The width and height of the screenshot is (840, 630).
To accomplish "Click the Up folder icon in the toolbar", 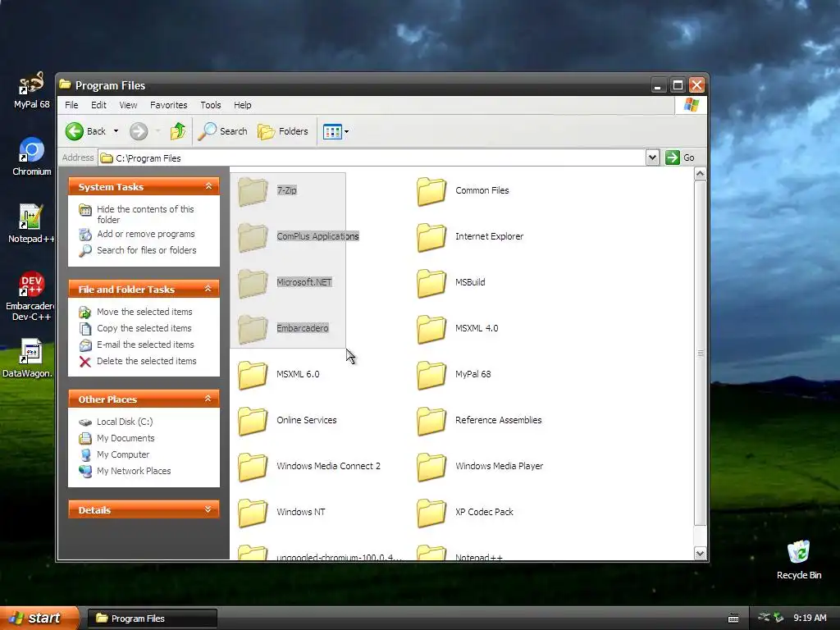I will coord(178,131).
